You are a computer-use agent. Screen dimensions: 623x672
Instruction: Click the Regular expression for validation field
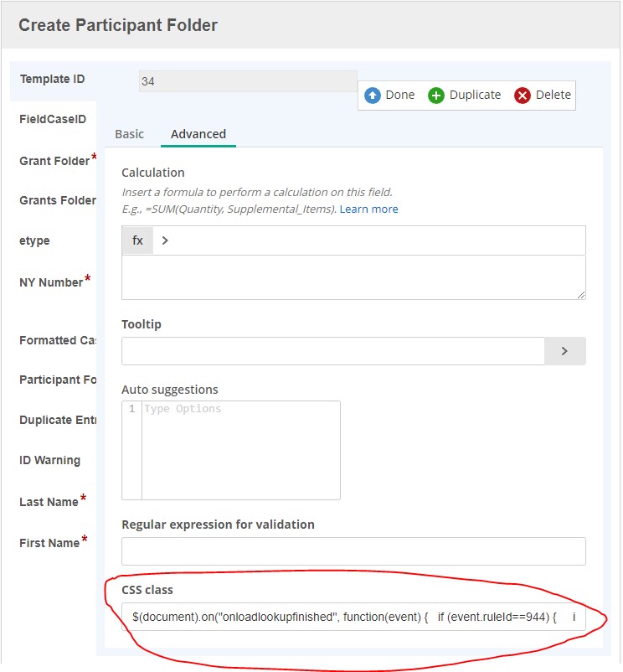[x=353, y=551]
